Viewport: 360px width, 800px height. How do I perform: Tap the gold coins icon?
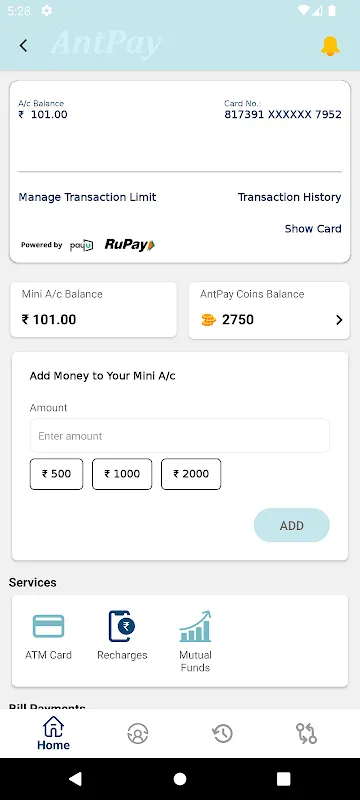click(x=208, y=320)
